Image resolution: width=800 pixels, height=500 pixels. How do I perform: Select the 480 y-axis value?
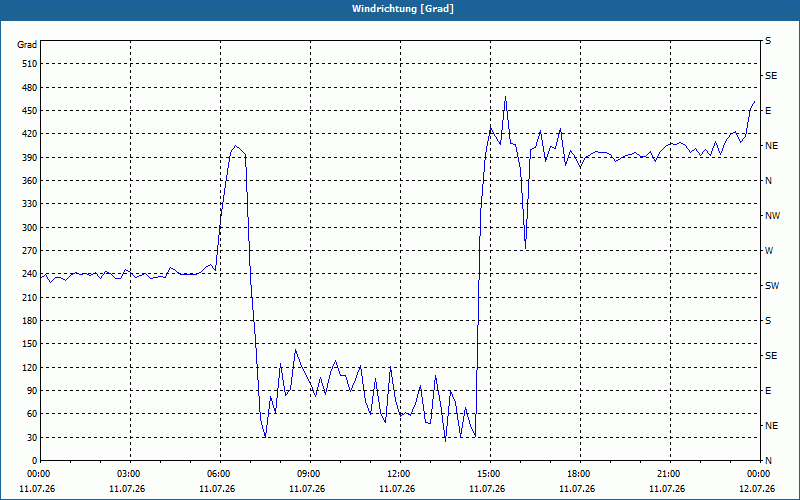(30, 87)
